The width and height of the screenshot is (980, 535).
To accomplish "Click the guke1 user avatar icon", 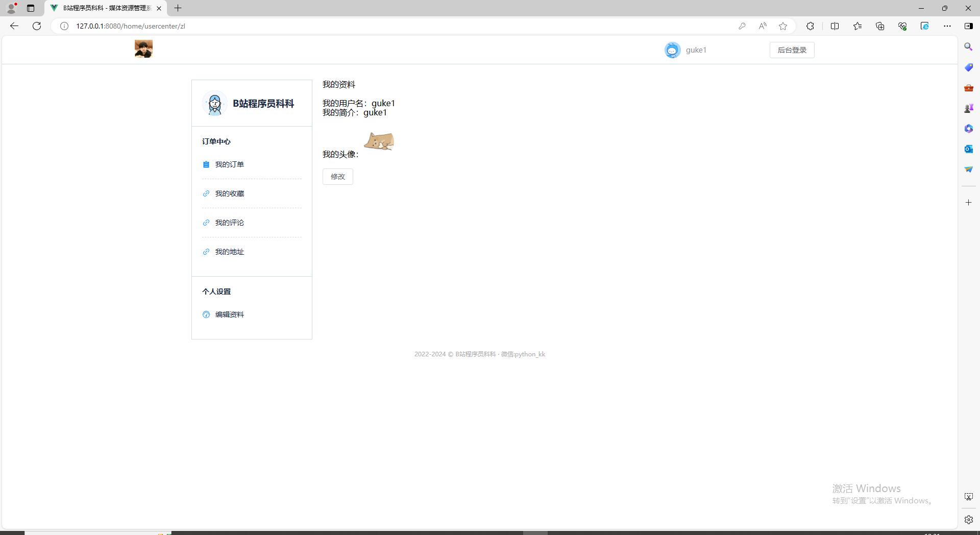I will coord(672,50).
